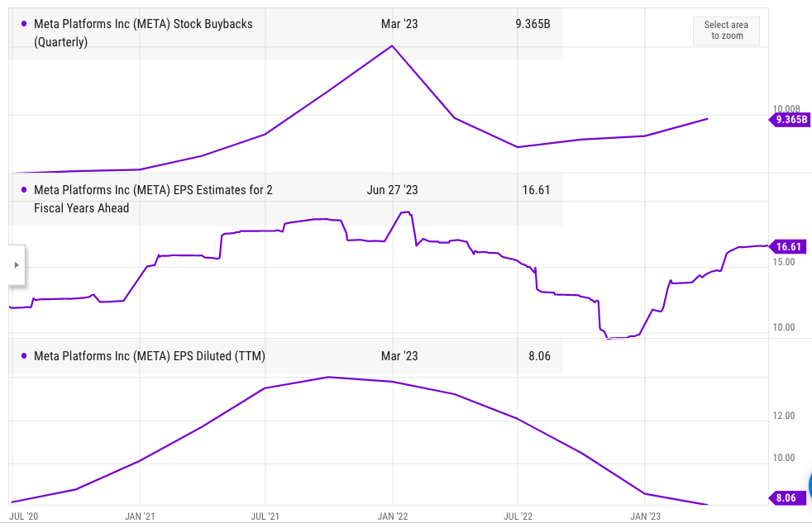Click the 8.06 value in the EPS Diluted legend
812x528 pixels.
pyautogui.click(x=539, y=356)
